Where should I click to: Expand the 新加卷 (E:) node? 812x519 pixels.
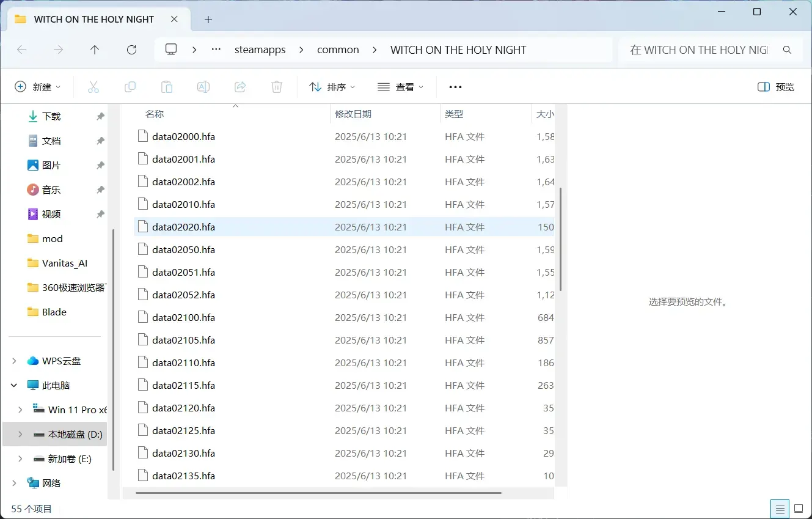pyautogui.click(x=20, y=458)
